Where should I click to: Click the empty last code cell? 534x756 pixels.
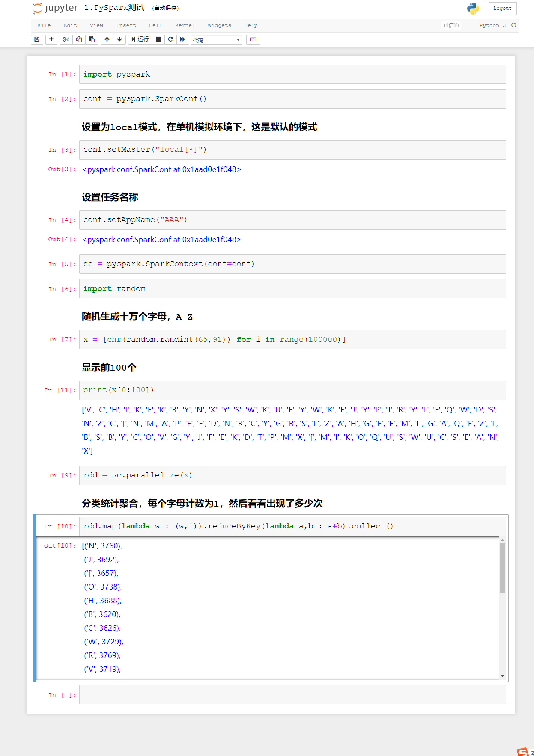tap(292, 695)
